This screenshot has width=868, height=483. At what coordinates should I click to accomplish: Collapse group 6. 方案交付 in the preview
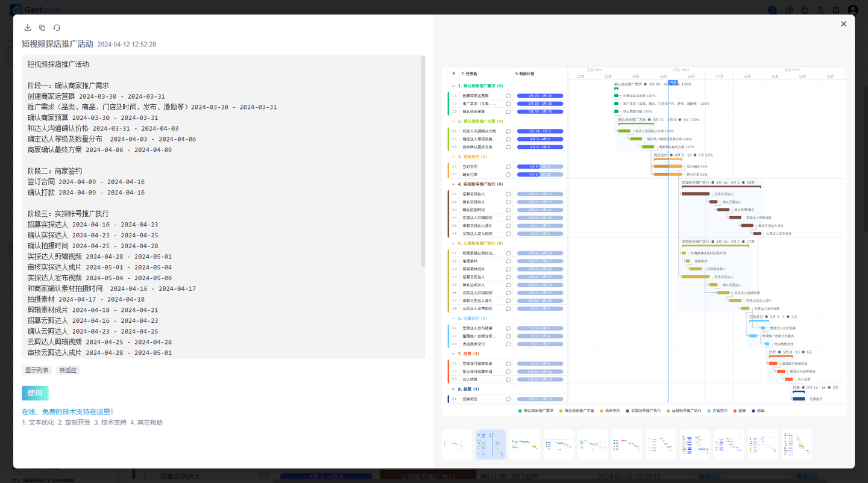[453, 318]
